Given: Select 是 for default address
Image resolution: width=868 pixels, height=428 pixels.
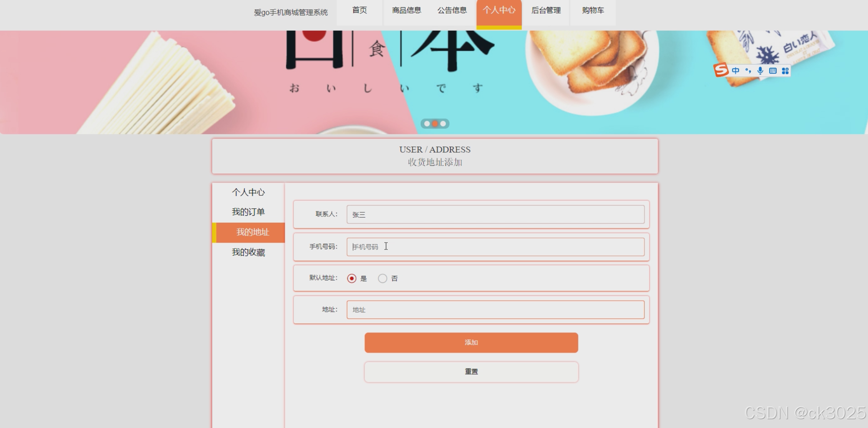Looking at the screenshot, I should (x=352, y=278).
